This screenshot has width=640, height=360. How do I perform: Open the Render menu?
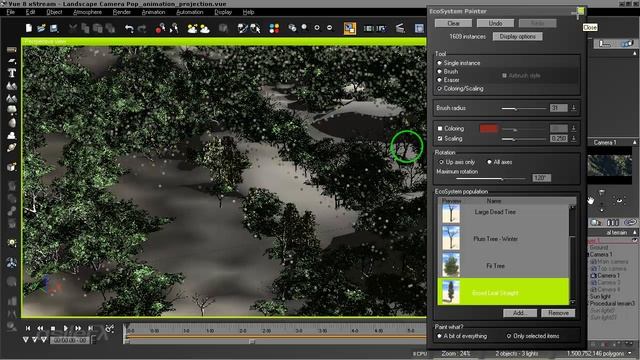122,12
